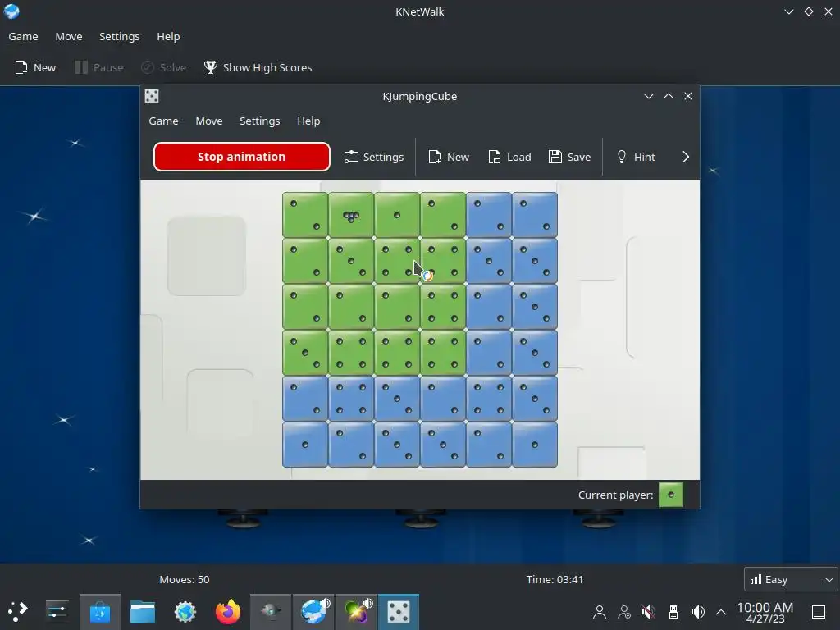Click the clock showing 10:00 AM

[x=765, y=612]
